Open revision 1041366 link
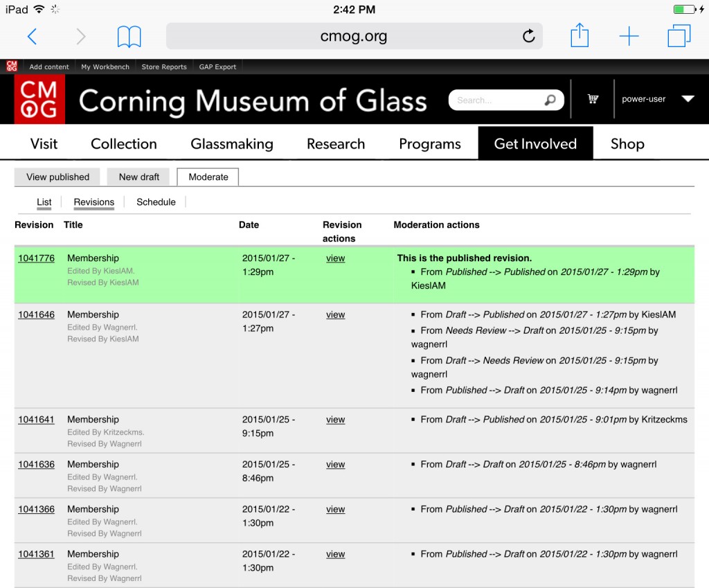Image resolution: width=709 pixels, height=588 pixels. pyautogui.click(x=36, y=509)
